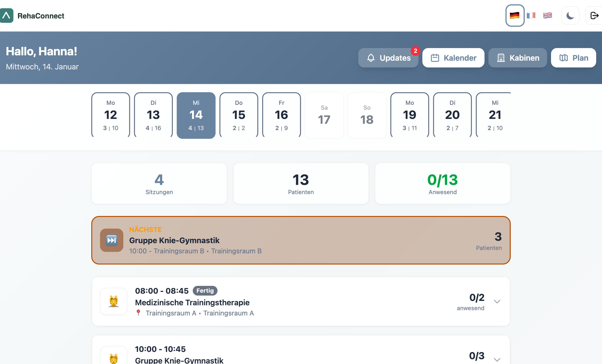Toggle dark mode moon icon
Screen dimensions: 602x364
click(570, 16)
